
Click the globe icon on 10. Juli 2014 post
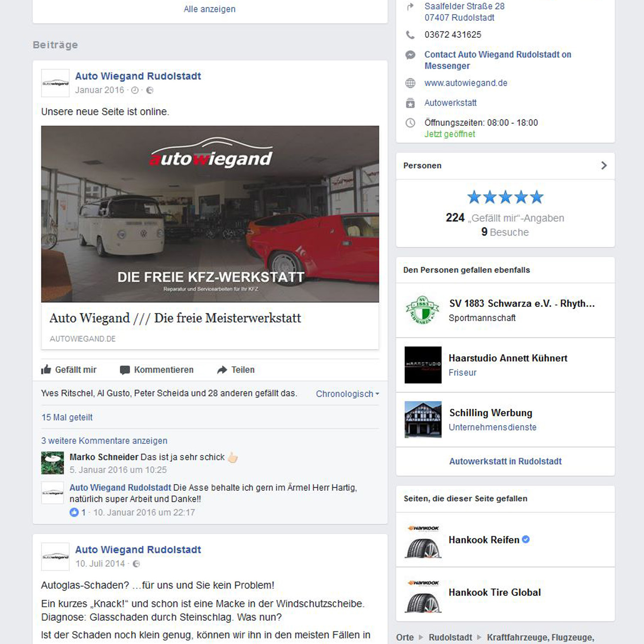pos(136,564)
